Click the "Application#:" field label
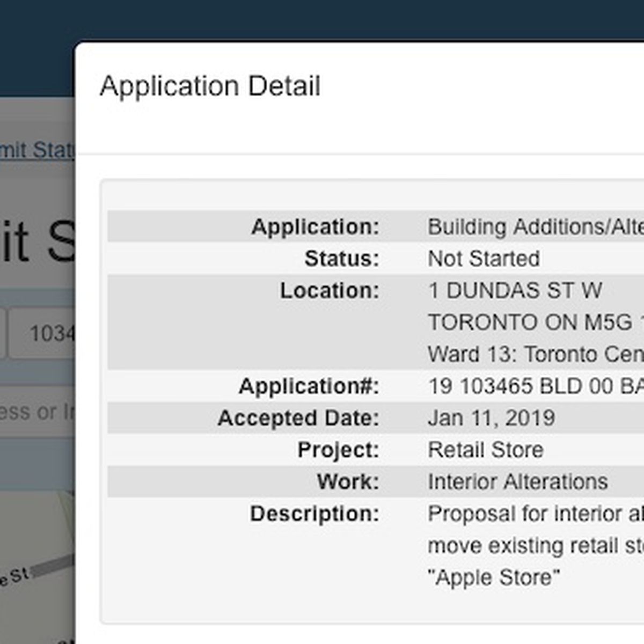644x644 pixels. click(309, 386)
